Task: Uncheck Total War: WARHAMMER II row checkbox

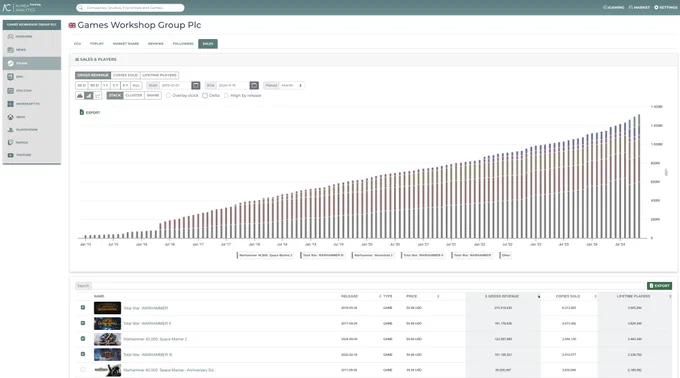Action: (83, 323)
